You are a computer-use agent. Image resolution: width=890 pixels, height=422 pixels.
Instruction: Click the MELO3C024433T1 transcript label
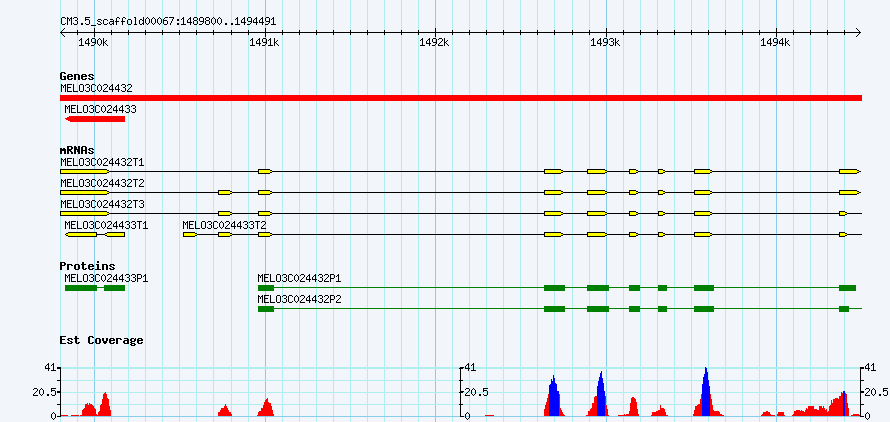point(106,225)
